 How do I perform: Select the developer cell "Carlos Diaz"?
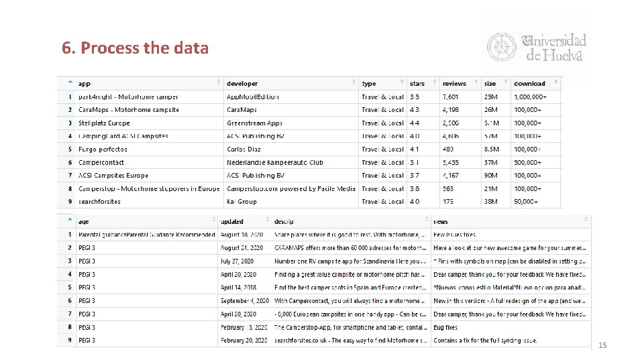tap(244, 149)
